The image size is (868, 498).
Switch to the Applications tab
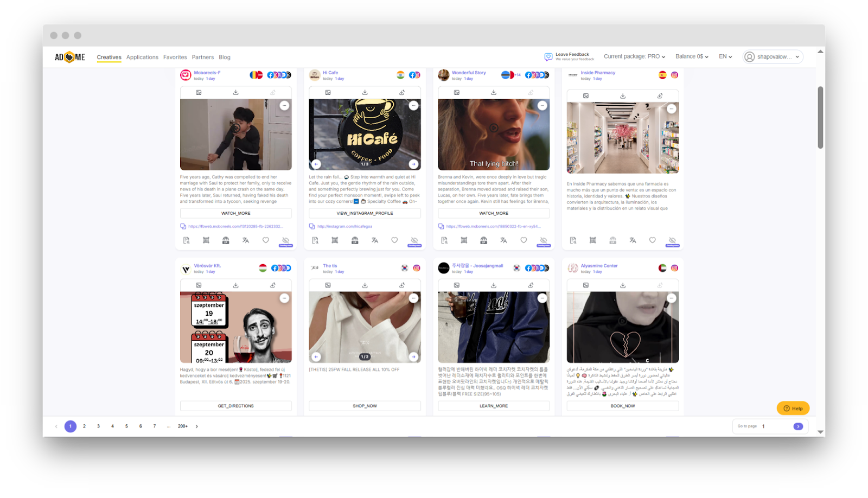(142, 57)
